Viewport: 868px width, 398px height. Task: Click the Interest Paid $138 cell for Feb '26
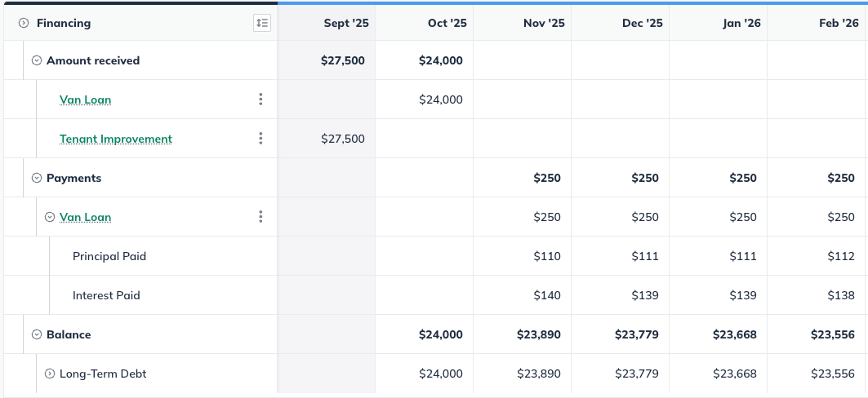click(817, 295)
